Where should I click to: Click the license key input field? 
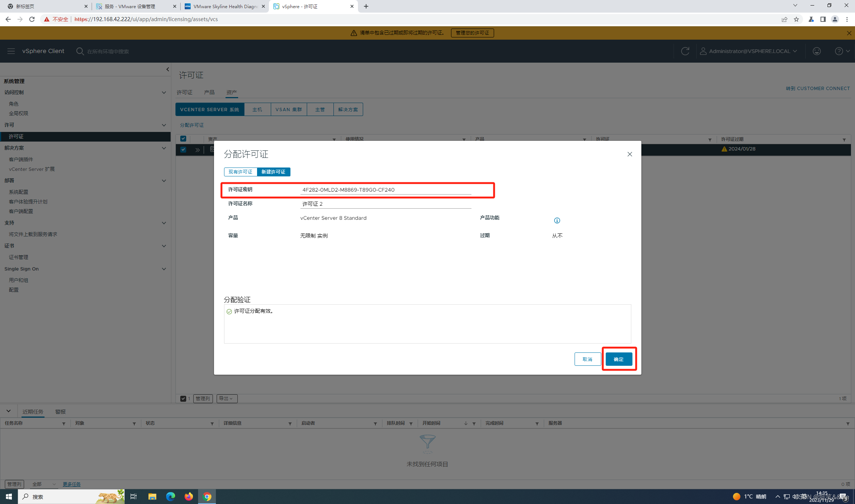point(385,190)
